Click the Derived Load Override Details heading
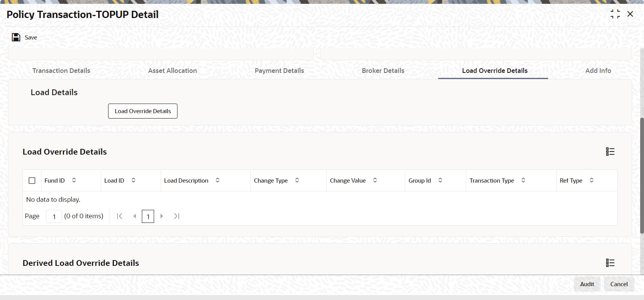 pos(81,263)
